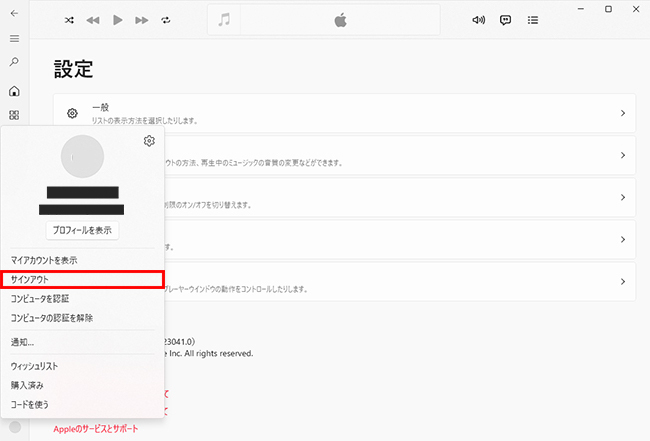The image size is (650, 441).
Task: Open the Appleのサービスとサポート link
Action: tap(95, 429)
